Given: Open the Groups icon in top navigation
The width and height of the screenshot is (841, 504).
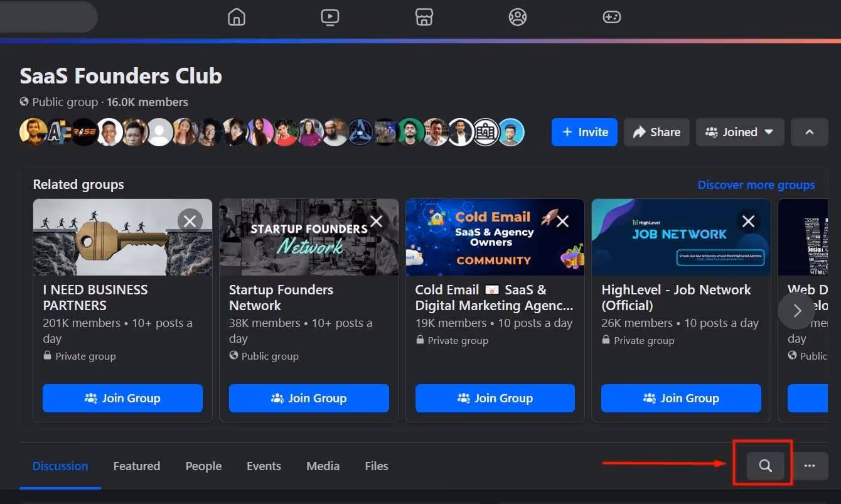Looking at the screenshot, I should [518, 17].
